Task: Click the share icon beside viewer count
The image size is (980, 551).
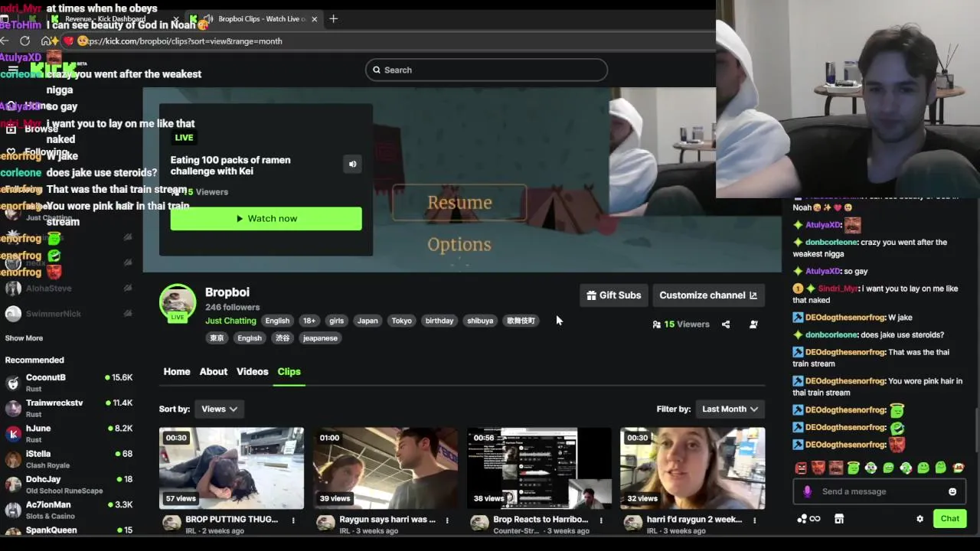Action: tap(726, 324)
